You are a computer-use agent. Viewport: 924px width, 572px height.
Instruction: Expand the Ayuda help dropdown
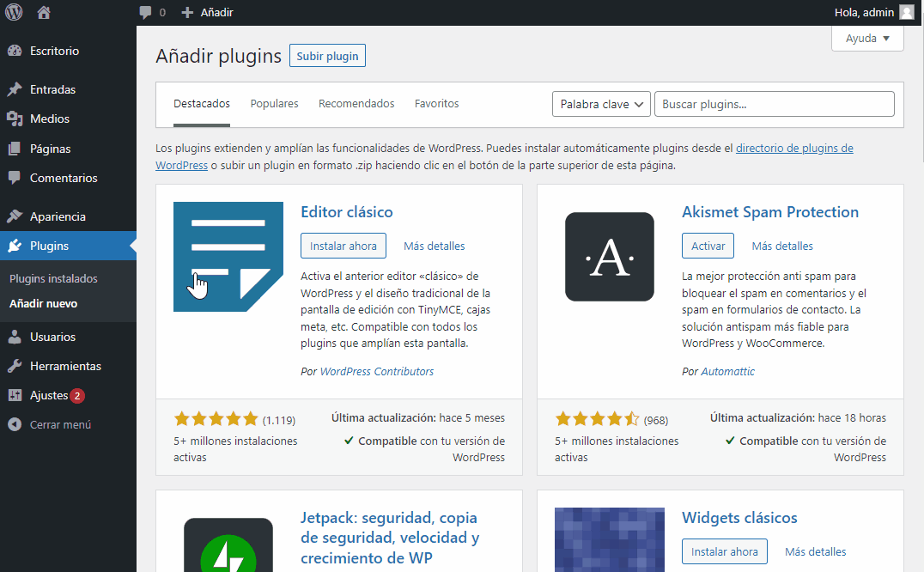(x=866, y=39)
